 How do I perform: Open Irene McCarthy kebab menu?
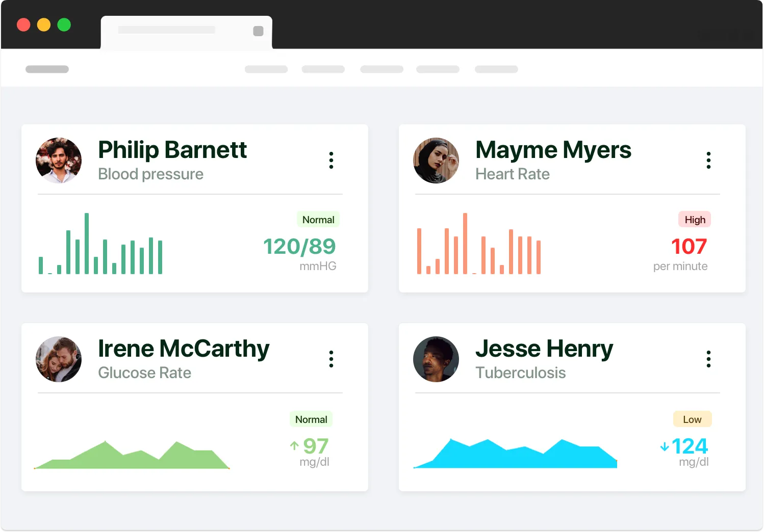point(331,359)
